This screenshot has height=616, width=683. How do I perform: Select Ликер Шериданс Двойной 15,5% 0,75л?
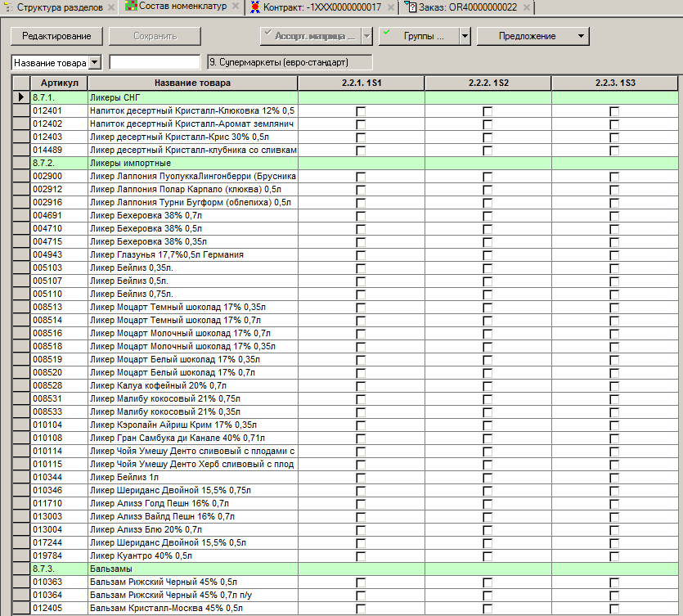point(192,490)
